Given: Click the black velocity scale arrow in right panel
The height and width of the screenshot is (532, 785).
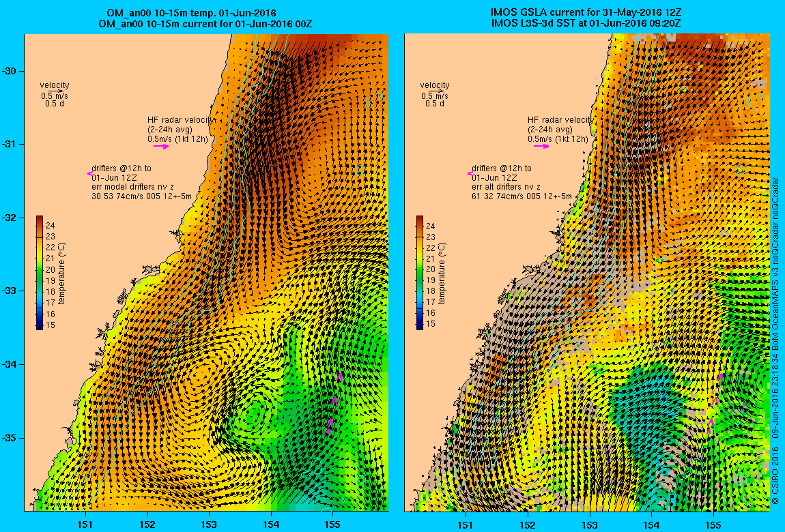Looking at the screenshot, I should click(x=437, y=91).
